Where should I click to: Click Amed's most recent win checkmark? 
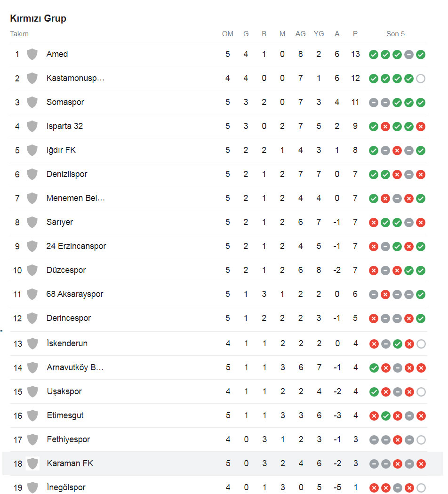(x=421, y=55)
